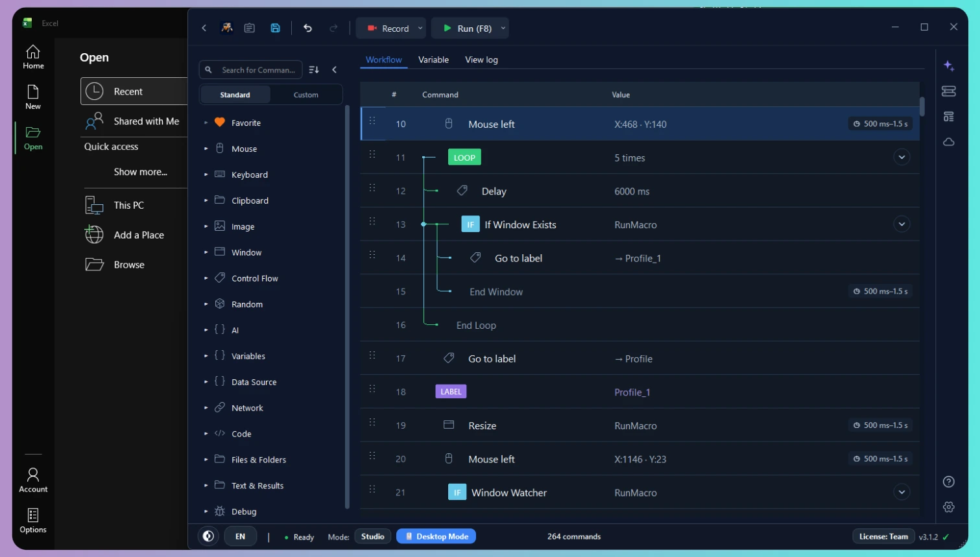This screenshot has width=980, height=557.
Task: Select Shared with Me in Excel
Action: (x=134, y=121)
